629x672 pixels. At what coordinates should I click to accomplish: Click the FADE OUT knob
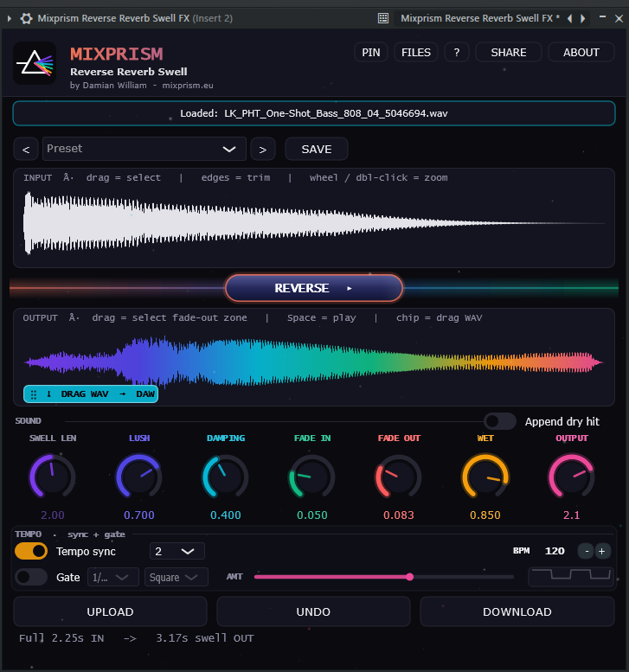[398, 477]
